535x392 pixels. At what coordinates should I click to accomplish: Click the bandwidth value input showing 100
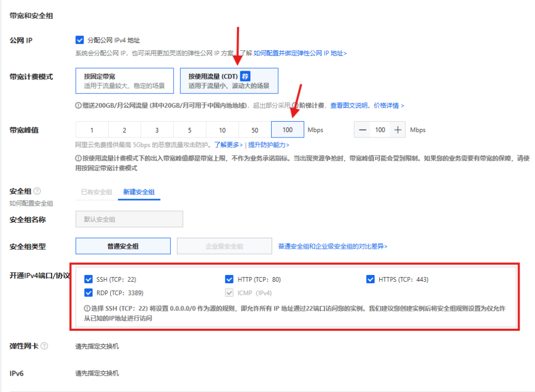point(380,130)
